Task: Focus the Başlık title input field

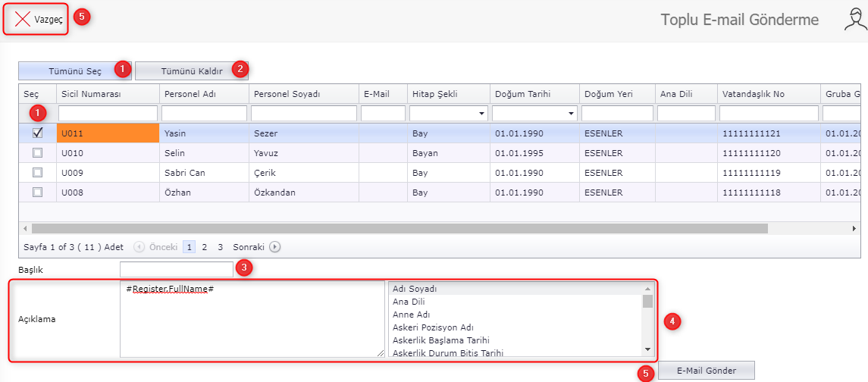Action: [x=176, y=269]
